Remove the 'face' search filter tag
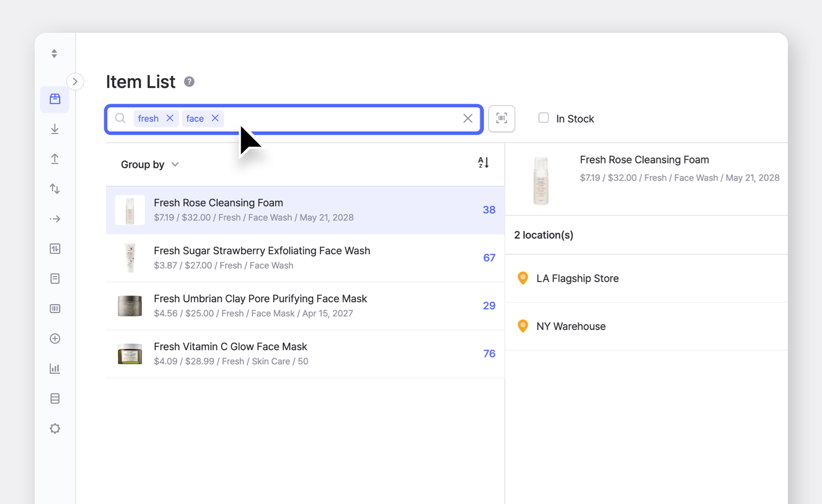This screenshot has height=504, width=822. click(x=215, y=118)
